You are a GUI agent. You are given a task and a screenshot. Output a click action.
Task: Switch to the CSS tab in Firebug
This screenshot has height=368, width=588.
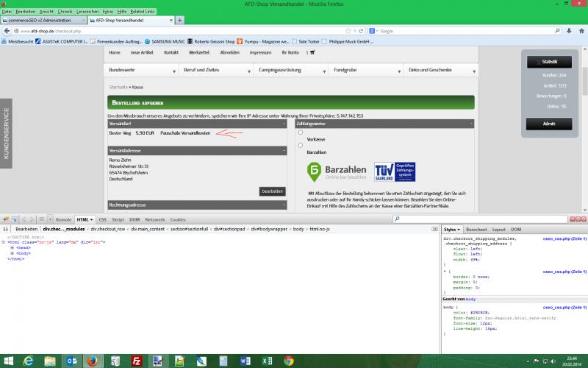coord(103,219)
